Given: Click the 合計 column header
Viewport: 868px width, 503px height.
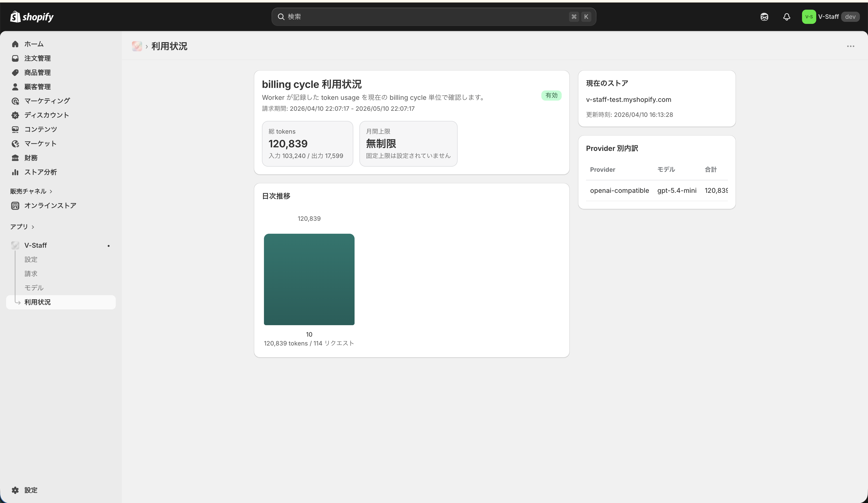Looking at the screenshot, I should coord(711,170).
